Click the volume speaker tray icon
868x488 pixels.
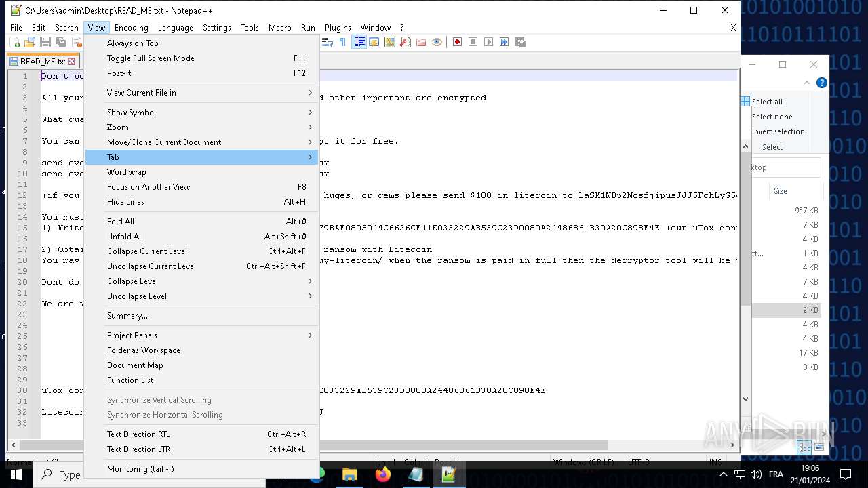pyautogui.click(x=756, y=474)
